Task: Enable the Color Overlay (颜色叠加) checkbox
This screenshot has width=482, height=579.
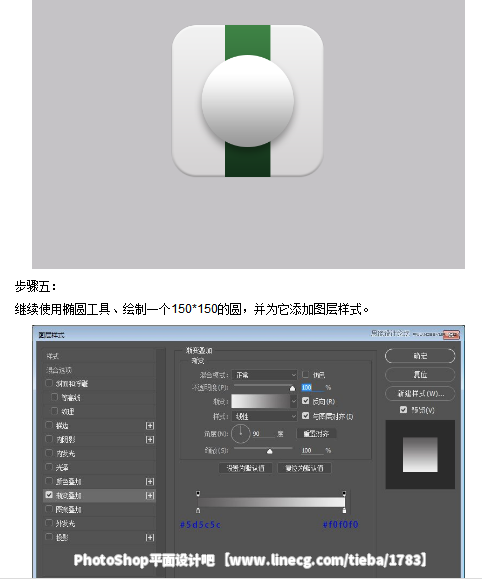Action: click(49, 481)
